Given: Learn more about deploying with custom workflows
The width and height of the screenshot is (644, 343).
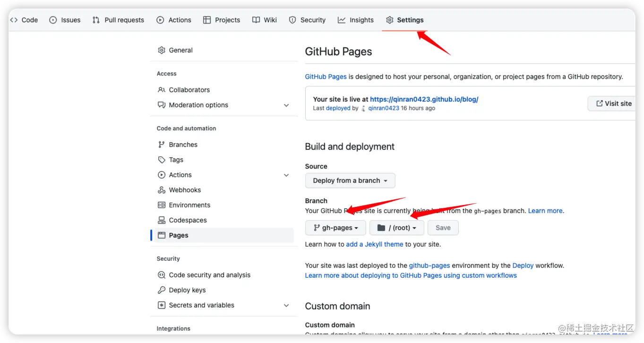Looking at the screenshot, I should click(x=411, y=275).
